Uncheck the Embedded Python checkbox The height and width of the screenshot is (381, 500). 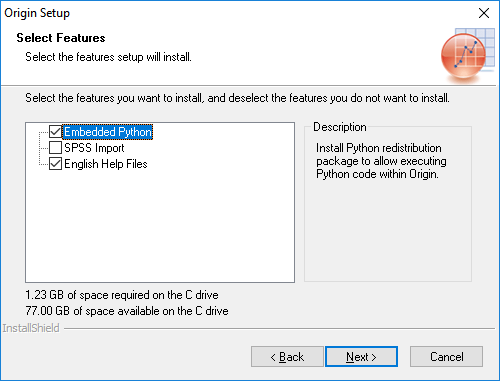(55, 132)
